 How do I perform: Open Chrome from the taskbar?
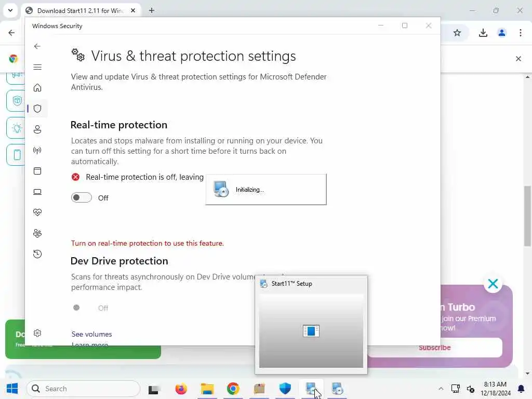click(233, 389)
